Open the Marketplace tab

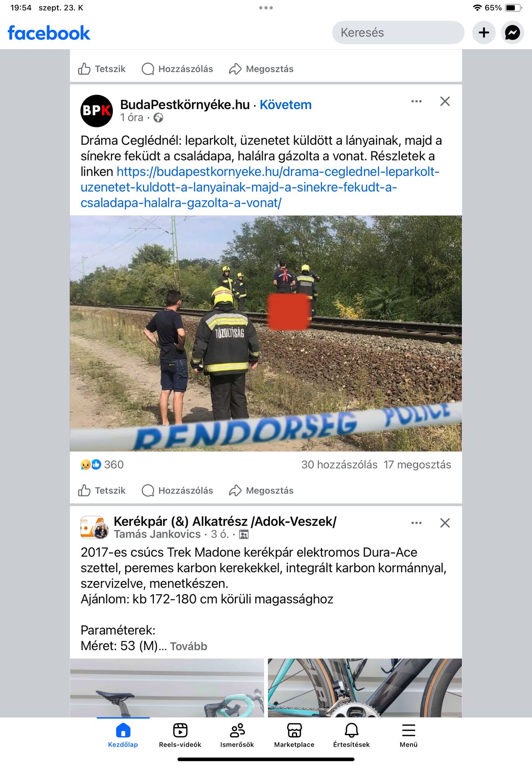[294, 735]
